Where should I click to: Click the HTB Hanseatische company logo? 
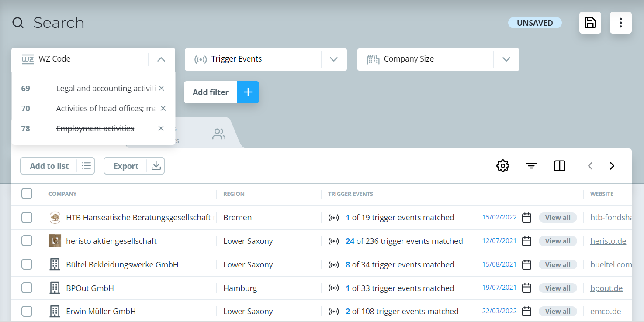55,217
